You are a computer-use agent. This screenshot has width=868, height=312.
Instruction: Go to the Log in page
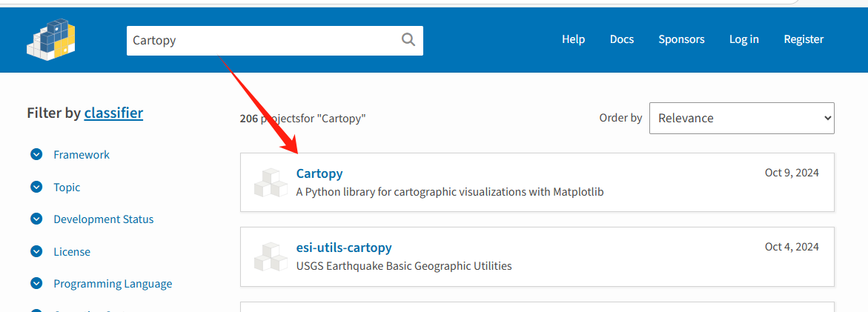coord(744,39)
